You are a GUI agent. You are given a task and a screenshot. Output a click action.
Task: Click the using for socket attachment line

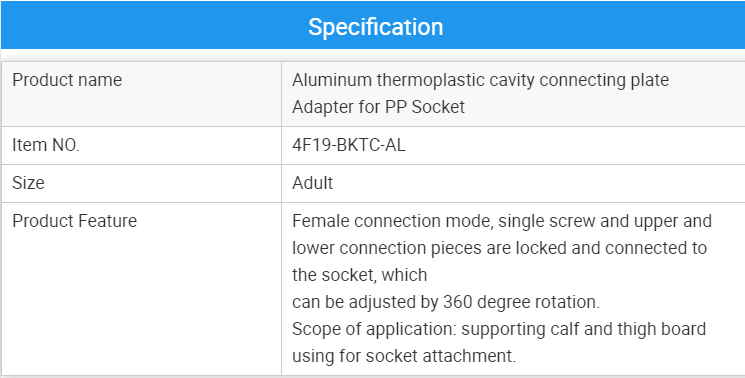click(404, 356)
